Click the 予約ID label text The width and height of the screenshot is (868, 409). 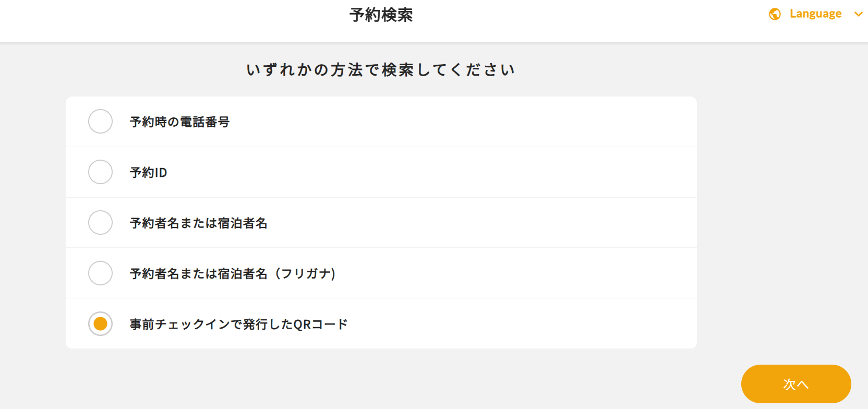coord(148,173)
